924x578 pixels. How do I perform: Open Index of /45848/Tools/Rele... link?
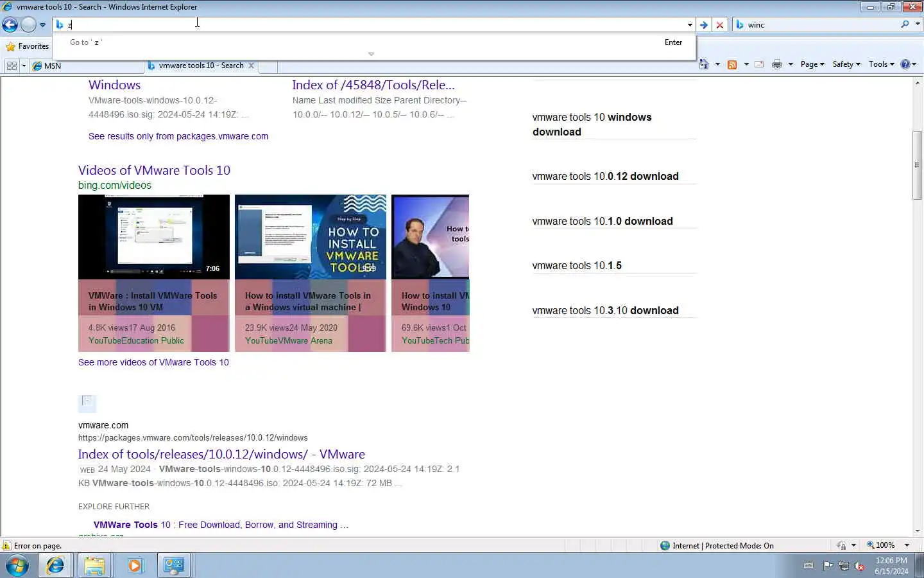pos(373,85)
